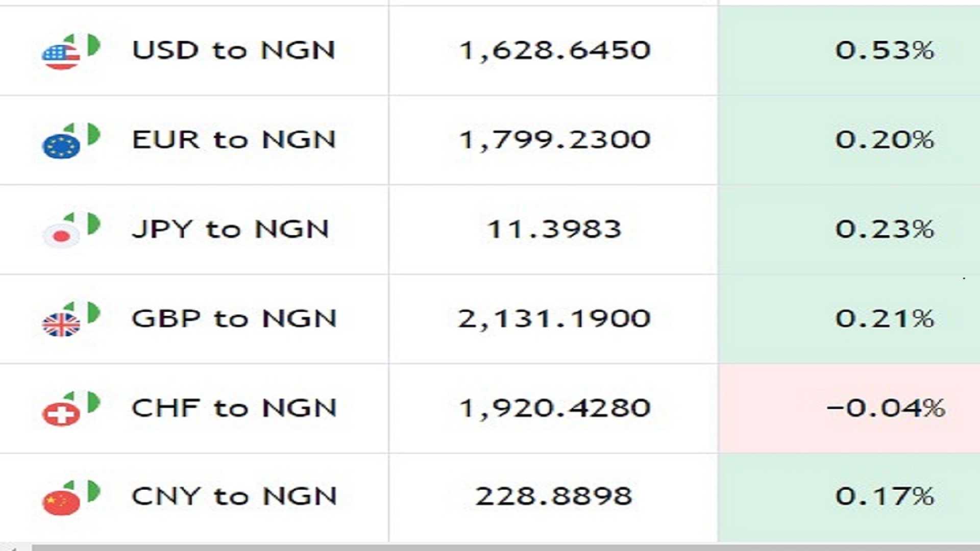This screenshot has height=551, width=980.
Task: Open the JPY to NGN pair
Action: (x=230, y=229)
